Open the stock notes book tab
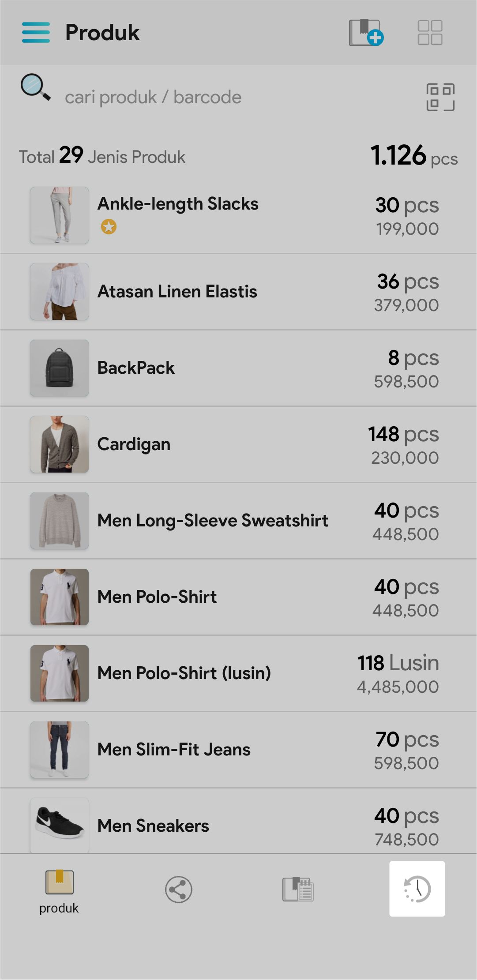Viewport: 477px width, 980px height. pyautogui.click(x=298, y=889)
